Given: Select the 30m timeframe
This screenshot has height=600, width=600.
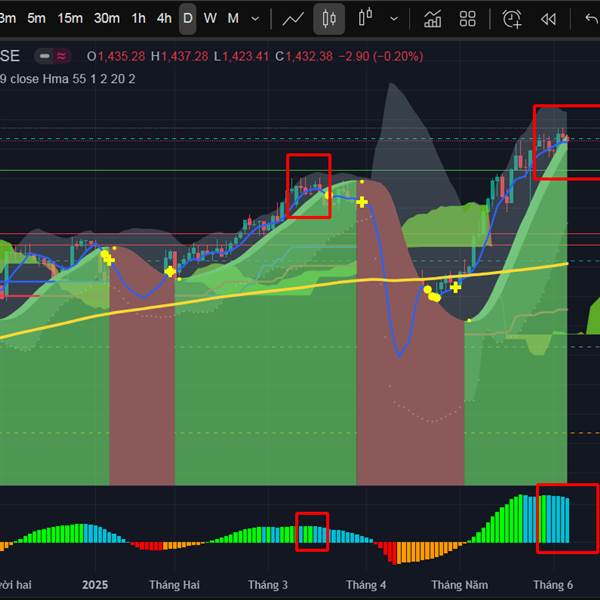Looking at the screenshot, I should tap(107, 18).
